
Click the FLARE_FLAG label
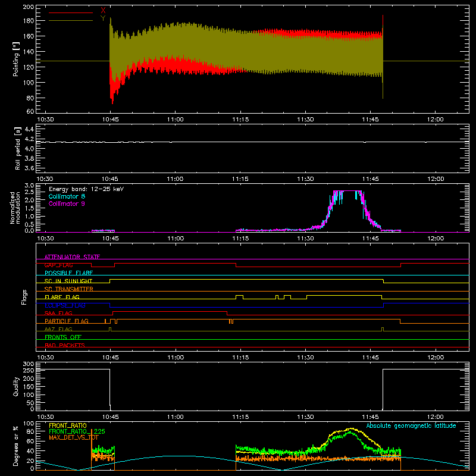click(x=62, y=297)
